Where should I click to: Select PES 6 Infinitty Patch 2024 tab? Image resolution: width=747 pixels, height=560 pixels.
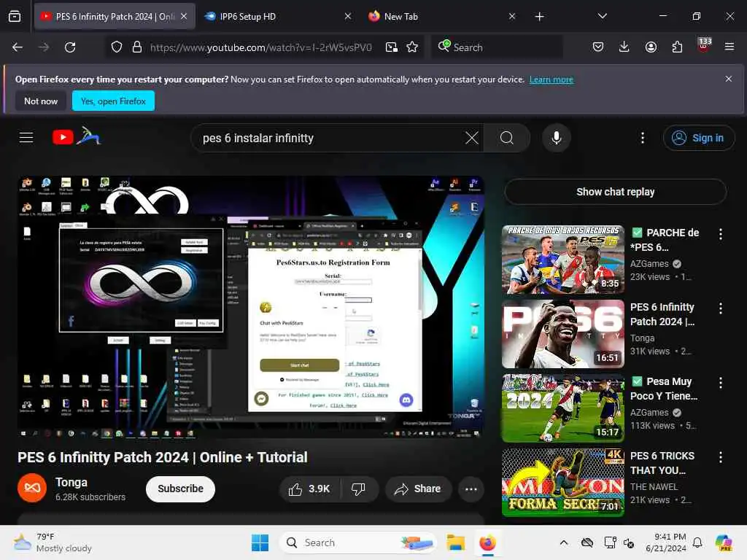tap(115, 16)
